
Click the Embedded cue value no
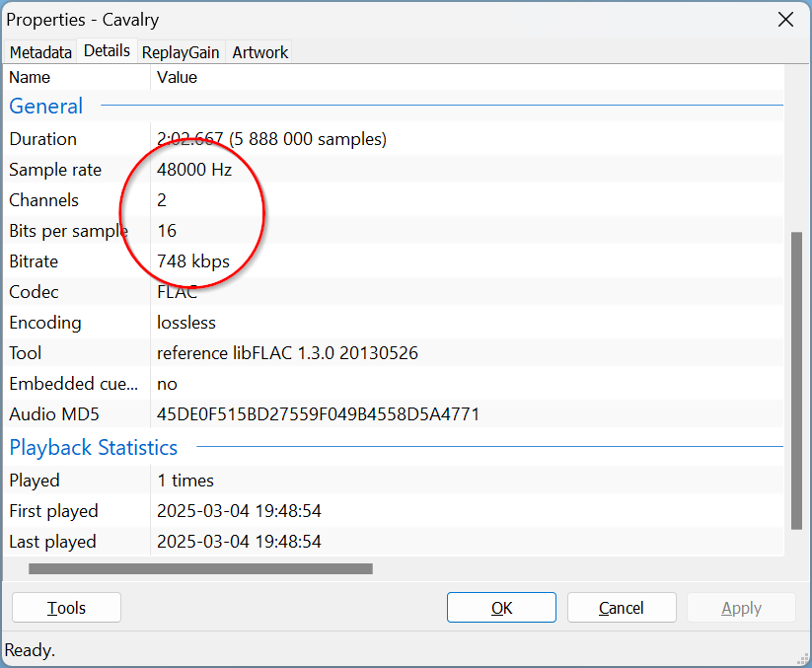[x=167, y=384]
